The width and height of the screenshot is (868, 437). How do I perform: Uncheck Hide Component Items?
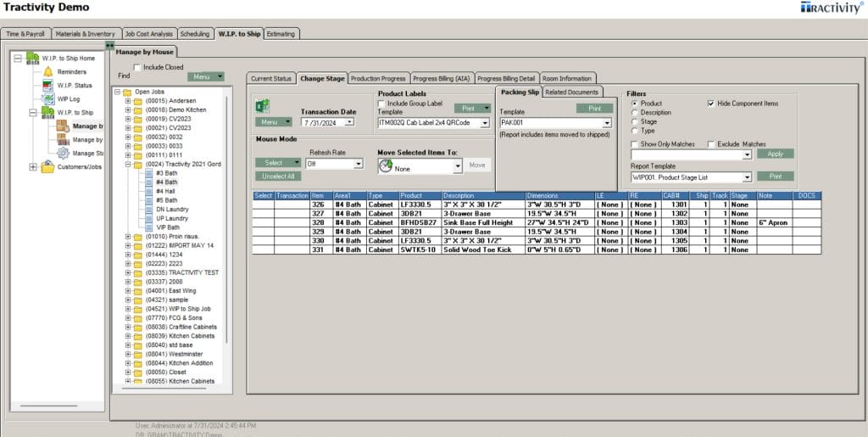tap(711, 104)
